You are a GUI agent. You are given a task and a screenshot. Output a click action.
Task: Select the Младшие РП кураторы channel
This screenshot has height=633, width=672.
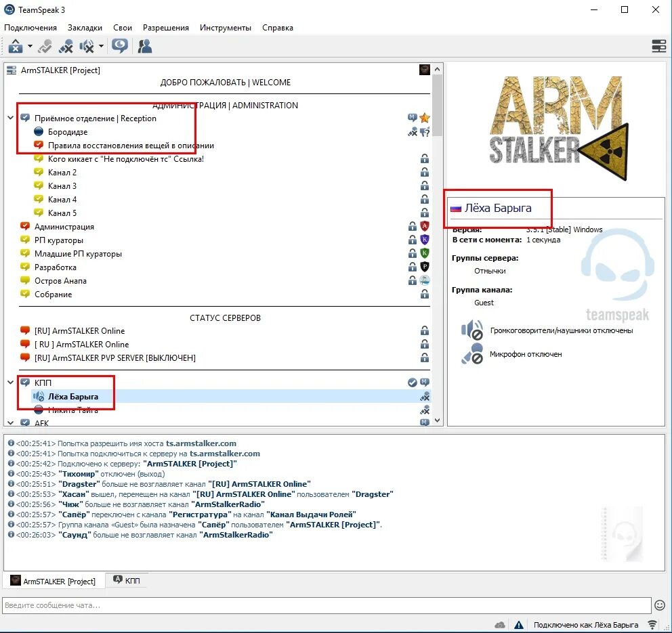click(78, 254)
